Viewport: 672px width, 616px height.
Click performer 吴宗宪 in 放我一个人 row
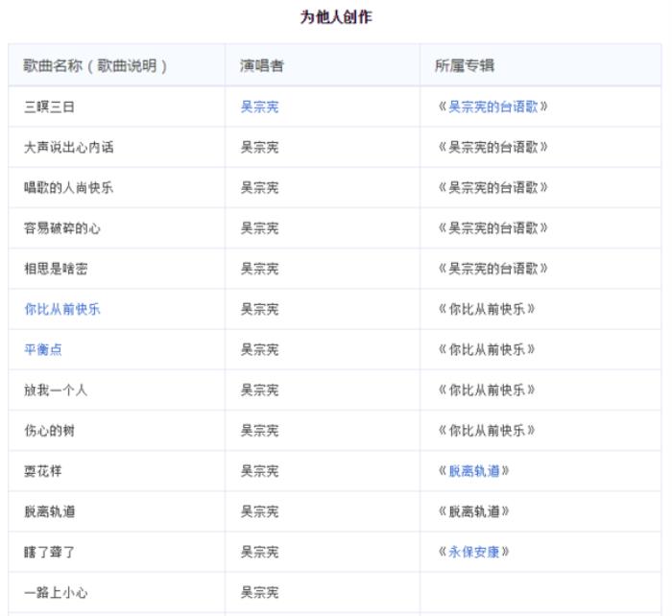(260, 390)
